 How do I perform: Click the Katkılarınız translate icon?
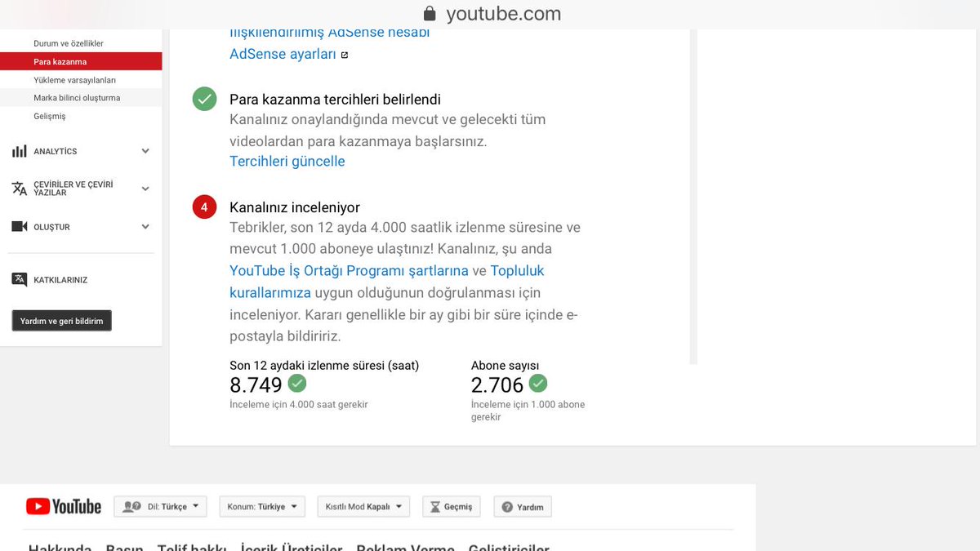[19, 279]
